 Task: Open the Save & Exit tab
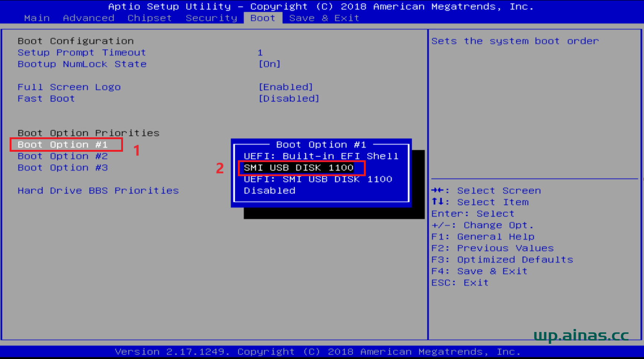click(x=324, y=18)
